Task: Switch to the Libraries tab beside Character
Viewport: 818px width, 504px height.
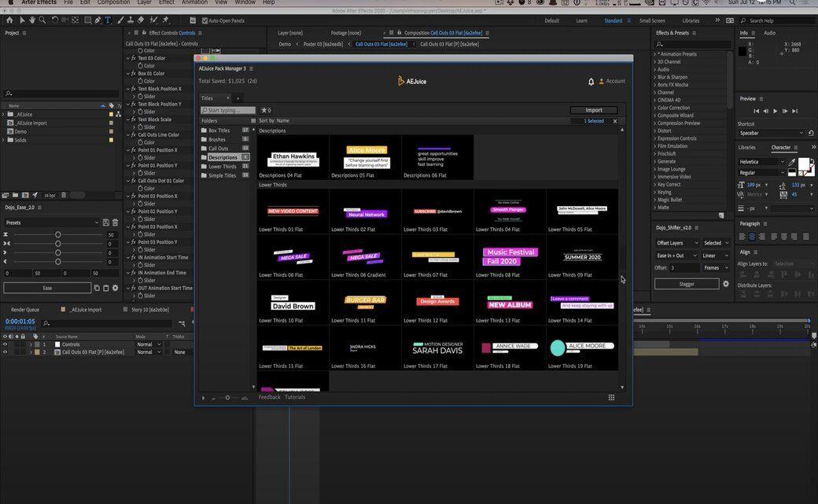Action: point(746,148)
